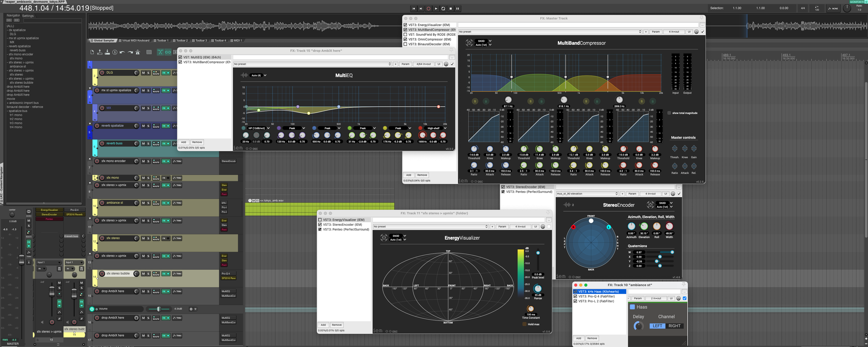Open FX button on MX track
This screenshot has width=868, height=347.
pos(164,108)
